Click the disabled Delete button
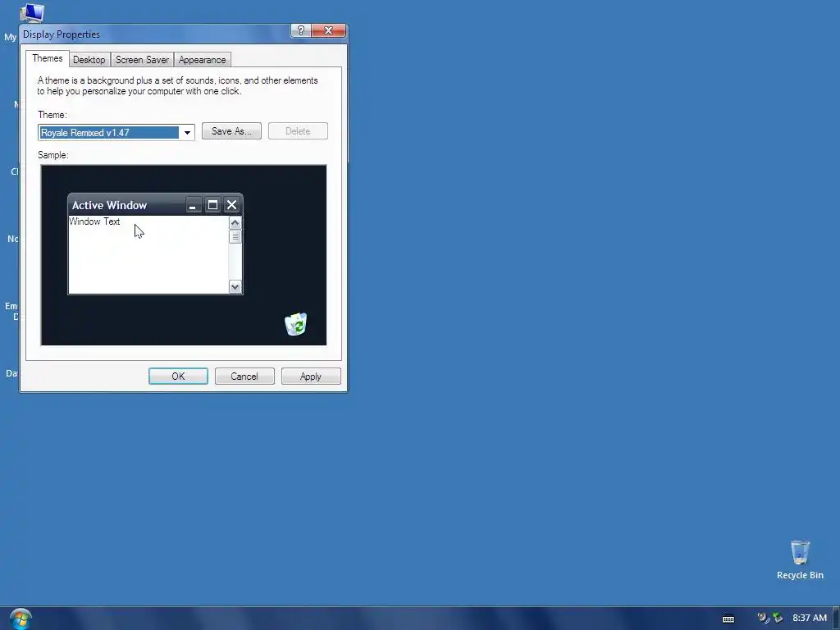Viewport: 840px width, 630px height. (298, 131)
